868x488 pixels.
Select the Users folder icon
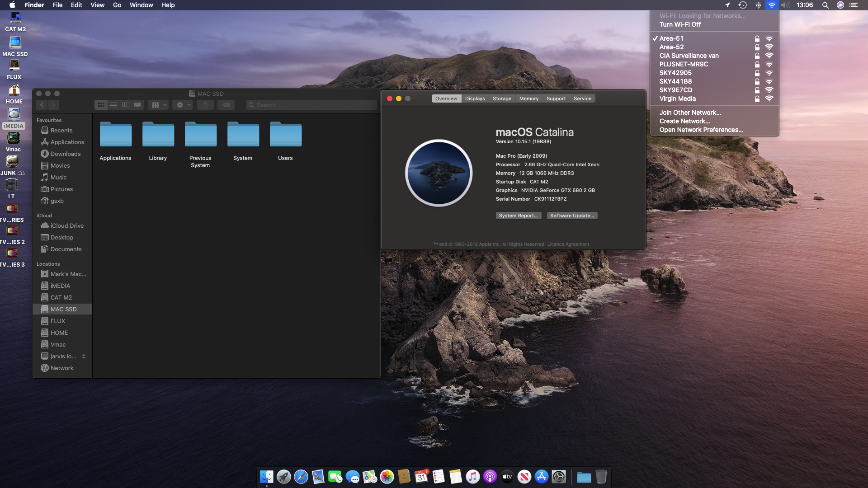pyautogui.click(x=285, y=134)
